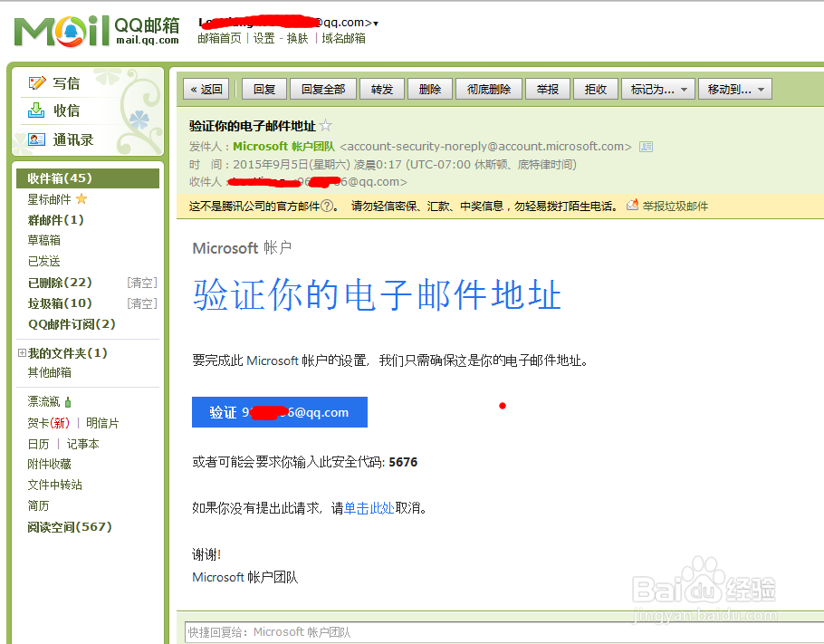Click the 回复全部 button
This screenshot has width=824, height=644.
[x=323, y=89]
